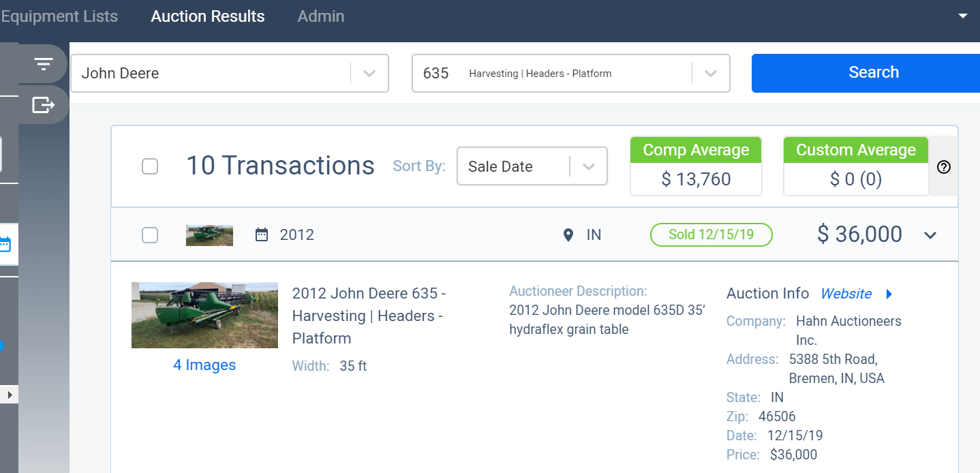This screenshot has width=980, height=473.
Task: Click the year 2012 in row header
Action: pyautogui.click(x=297, y=235)
